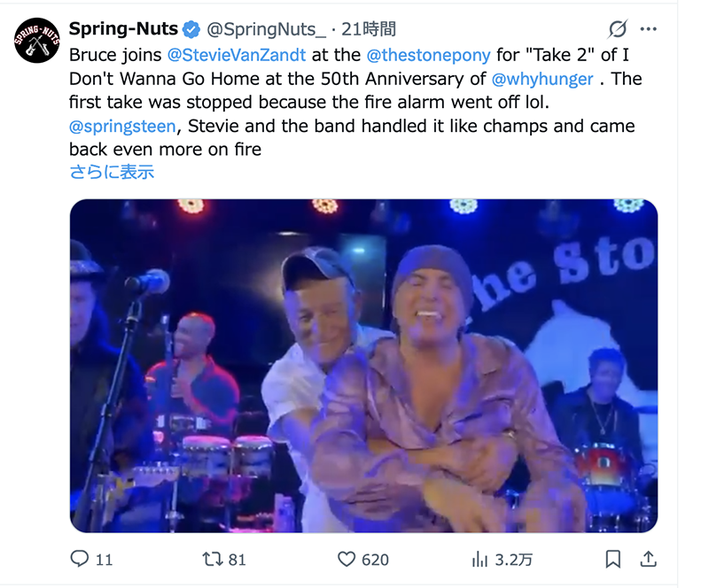Click the blue verified badge
Screen dimensions: 709x588
click(191, 30)
